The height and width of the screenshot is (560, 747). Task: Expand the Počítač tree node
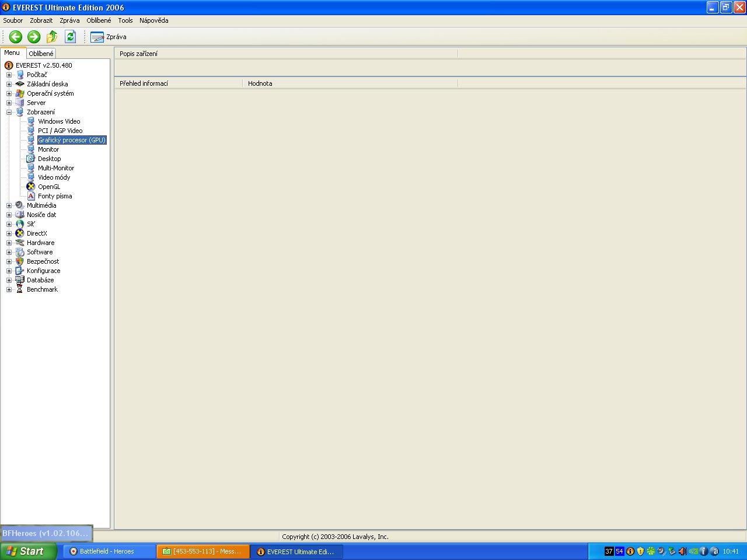point(9,75)
